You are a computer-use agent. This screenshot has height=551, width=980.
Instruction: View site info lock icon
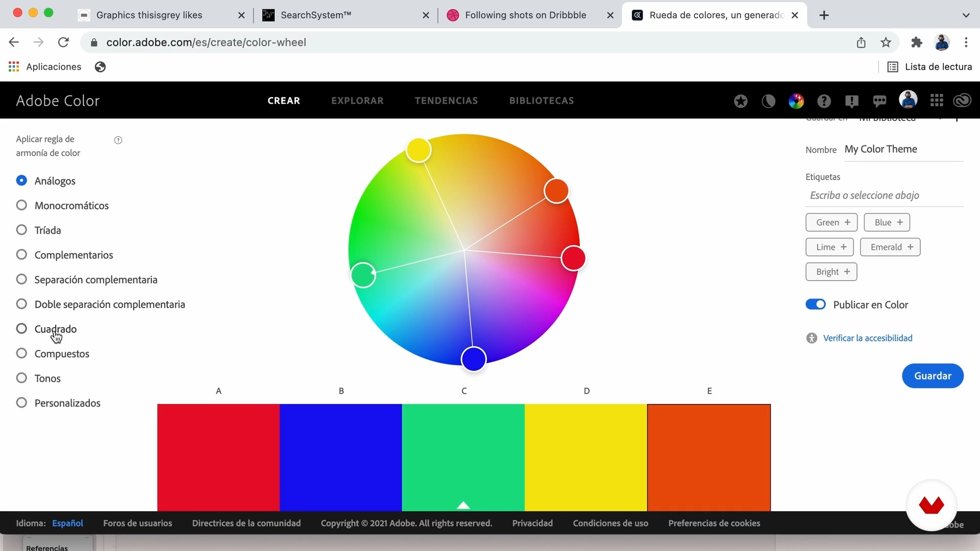pyautogui.click(x=94, y=42)
